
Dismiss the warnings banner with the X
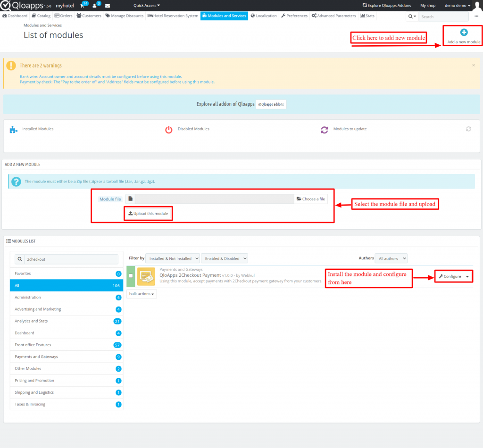coord(474,65)
